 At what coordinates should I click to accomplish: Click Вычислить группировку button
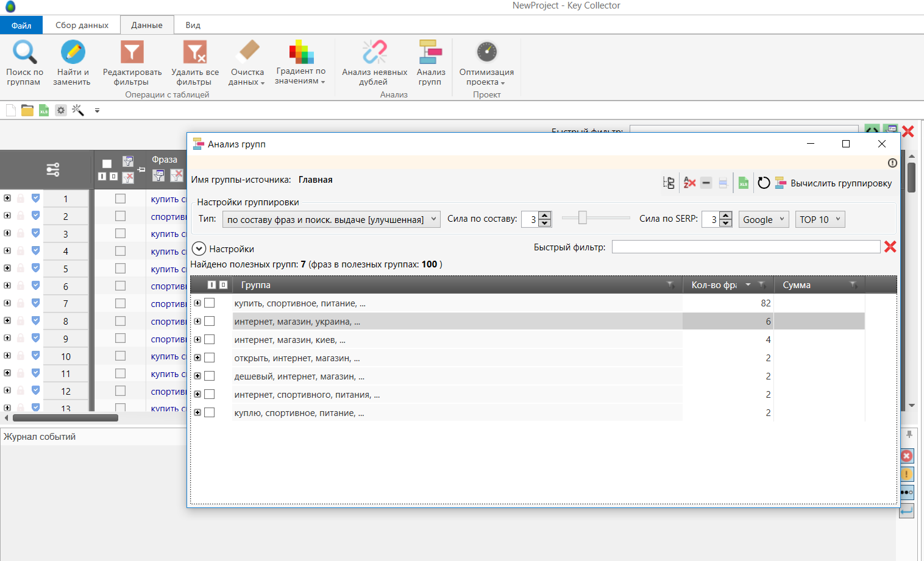coord(833,183)
